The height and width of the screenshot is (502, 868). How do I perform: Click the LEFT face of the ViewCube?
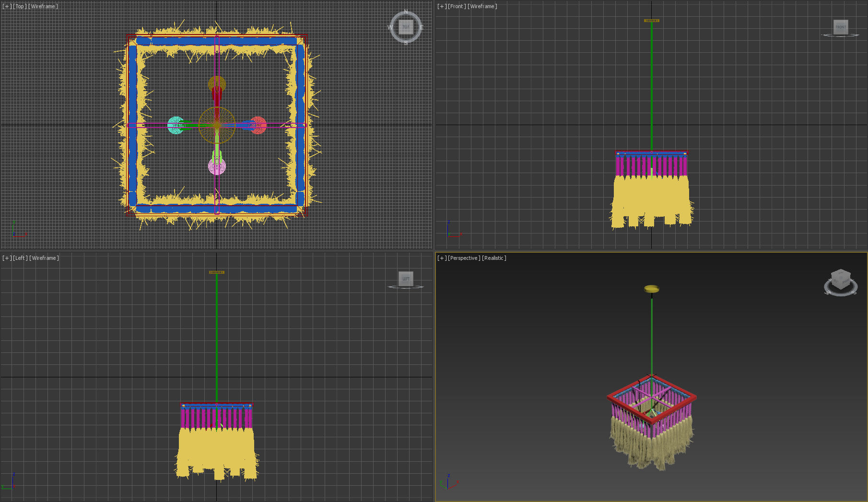tap(406, 279)
